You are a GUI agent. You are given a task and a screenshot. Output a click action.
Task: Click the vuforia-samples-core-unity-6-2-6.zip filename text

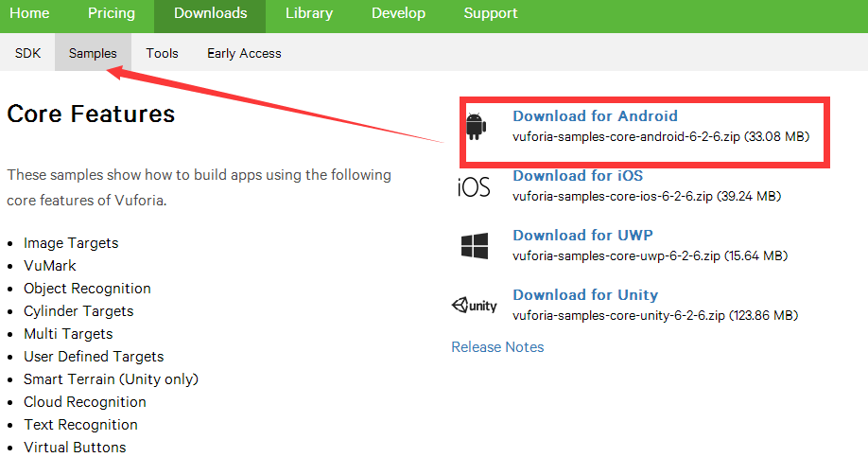tap(618, 315)
